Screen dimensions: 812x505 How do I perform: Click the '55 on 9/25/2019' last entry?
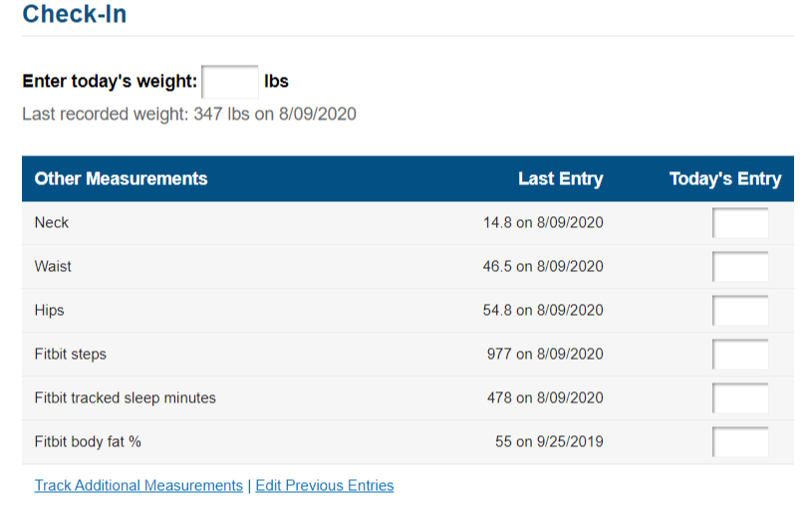coord(549,442)
